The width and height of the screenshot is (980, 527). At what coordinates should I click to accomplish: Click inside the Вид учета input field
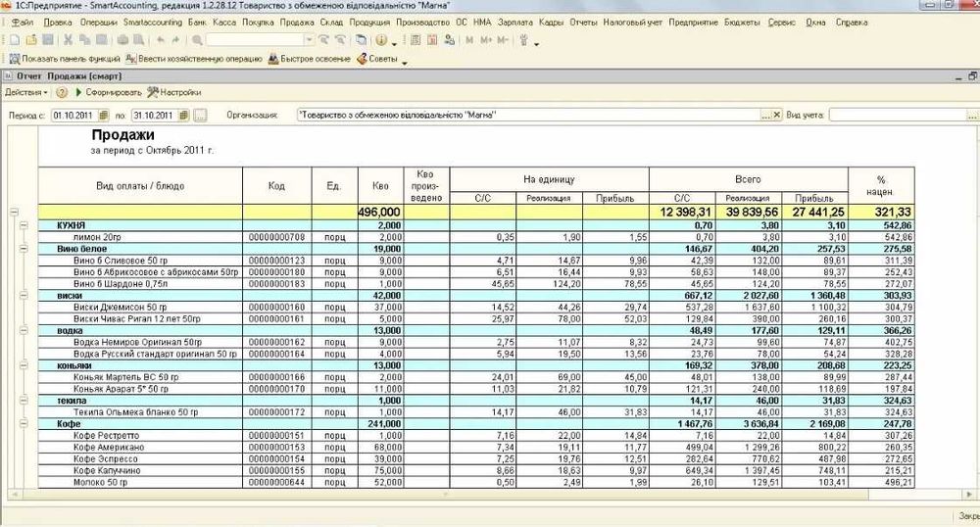pos(892,116)
